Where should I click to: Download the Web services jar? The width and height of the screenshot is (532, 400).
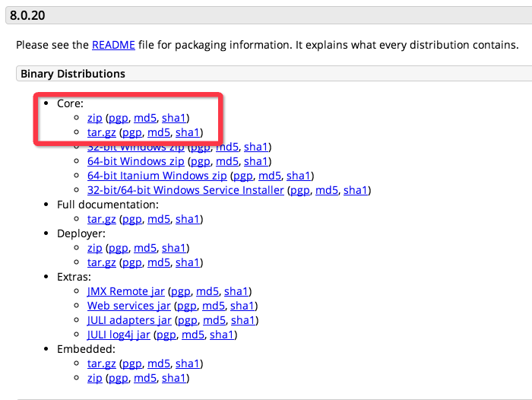(x=129, y=306)
